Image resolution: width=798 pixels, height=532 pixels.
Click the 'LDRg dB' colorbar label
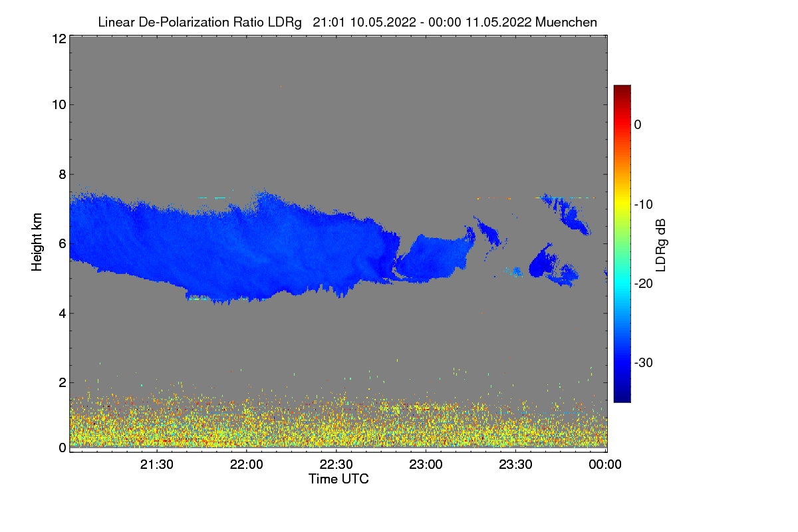pyautogui.click(x=661, y=246)
